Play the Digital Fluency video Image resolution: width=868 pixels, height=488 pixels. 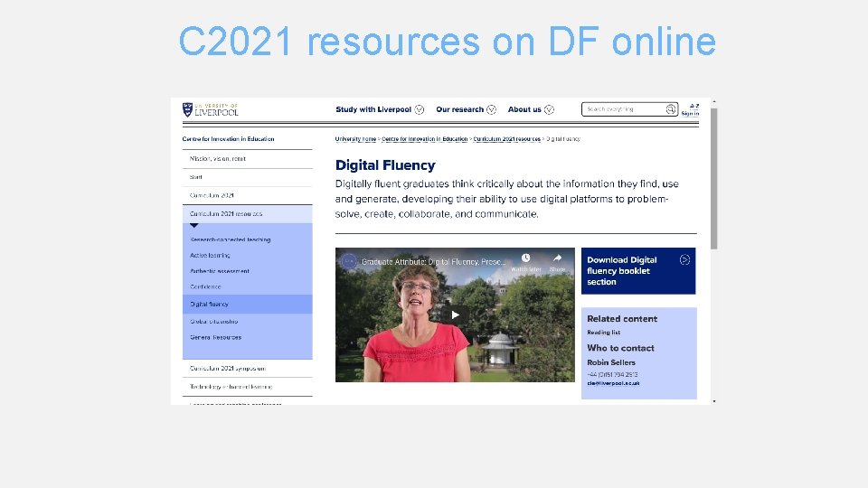455,314
